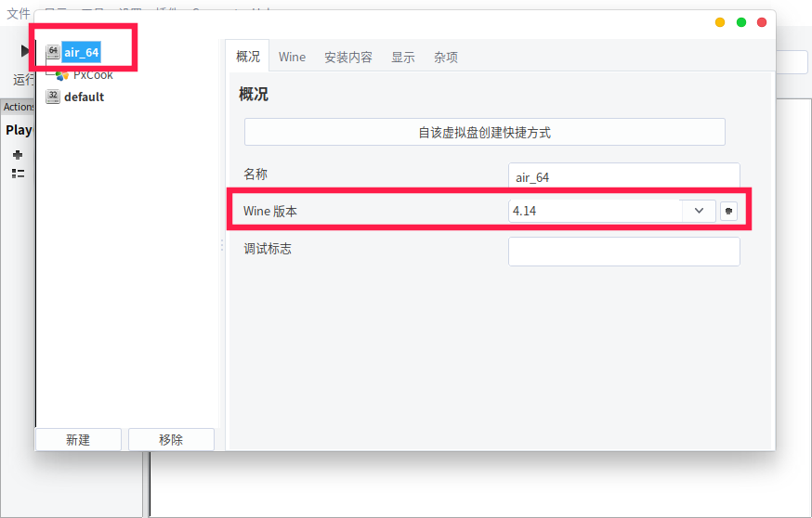
Task: Click the 32-bit default drive icon
Action: [x=53, y=97]
